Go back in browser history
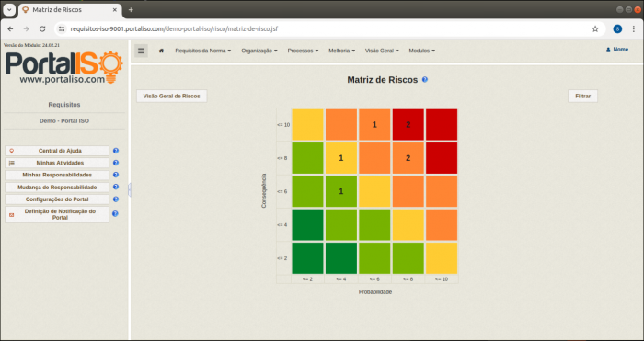The height and width of the screenshot is (341, 644). (11, 28)
